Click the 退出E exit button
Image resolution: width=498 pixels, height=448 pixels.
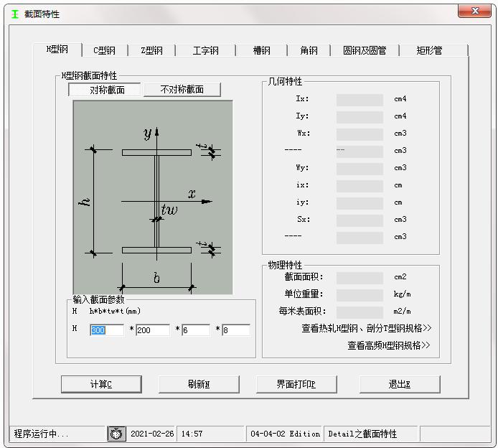click(399, 384)
